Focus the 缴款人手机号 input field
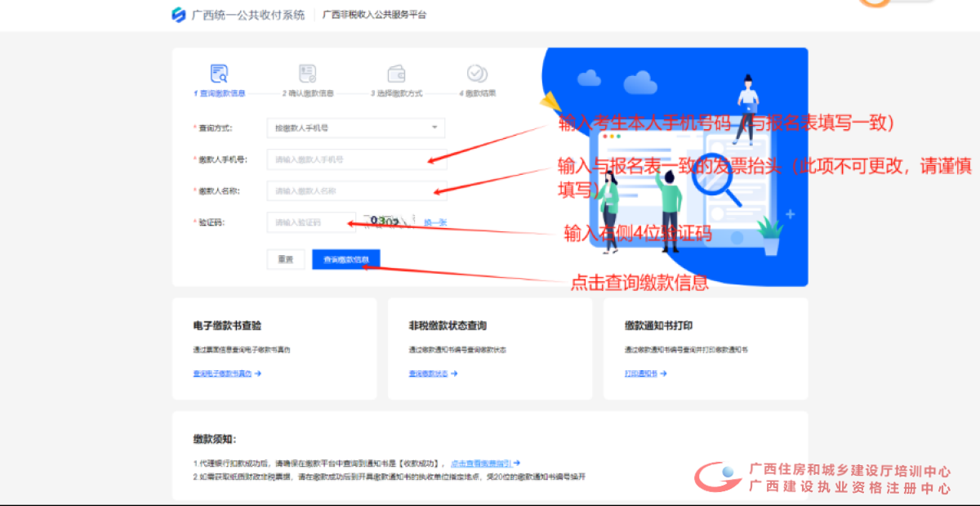Image resolution: width=980 pixels, height=506 pixels. coord(356,159)
